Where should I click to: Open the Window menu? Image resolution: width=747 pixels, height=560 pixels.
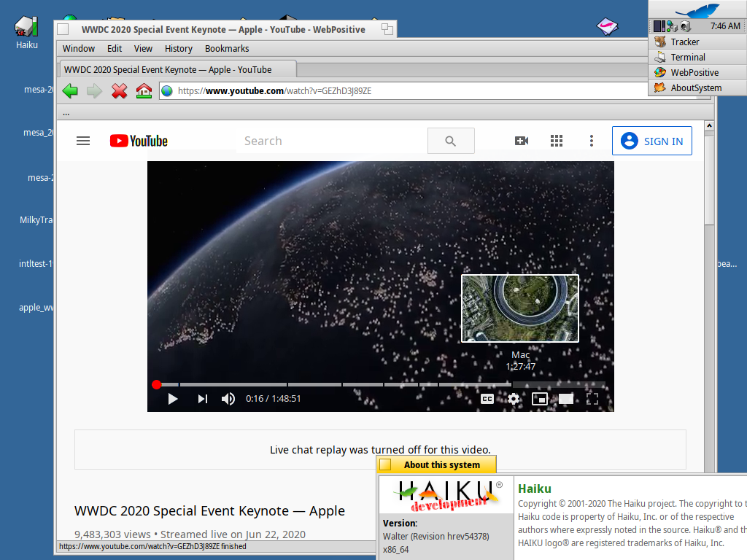79,49
